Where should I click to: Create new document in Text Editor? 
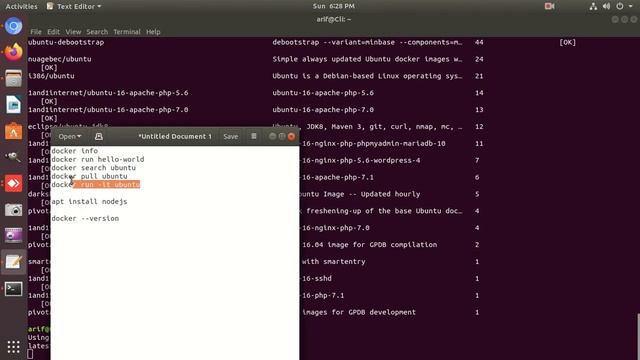tap(98, 136)
